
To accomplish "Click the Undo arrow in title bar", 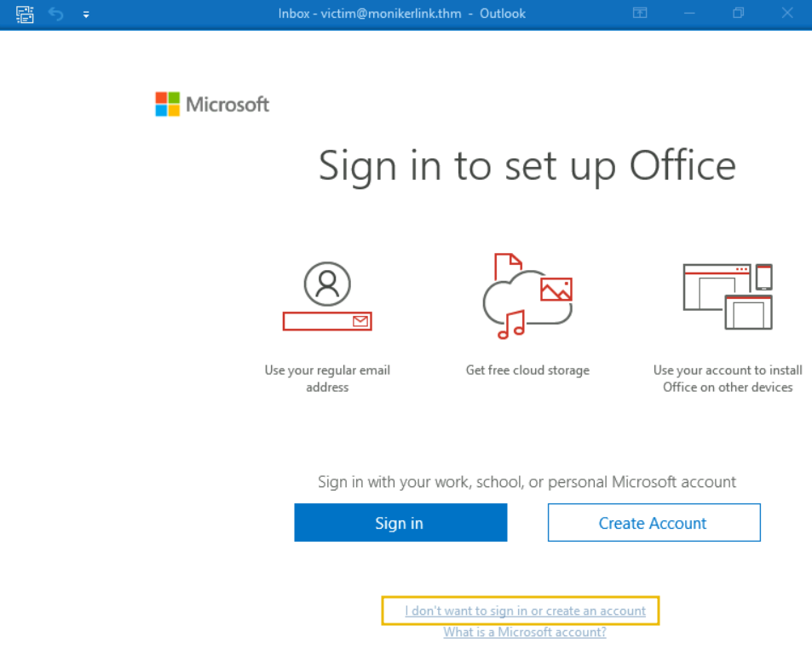I will 56,14.
